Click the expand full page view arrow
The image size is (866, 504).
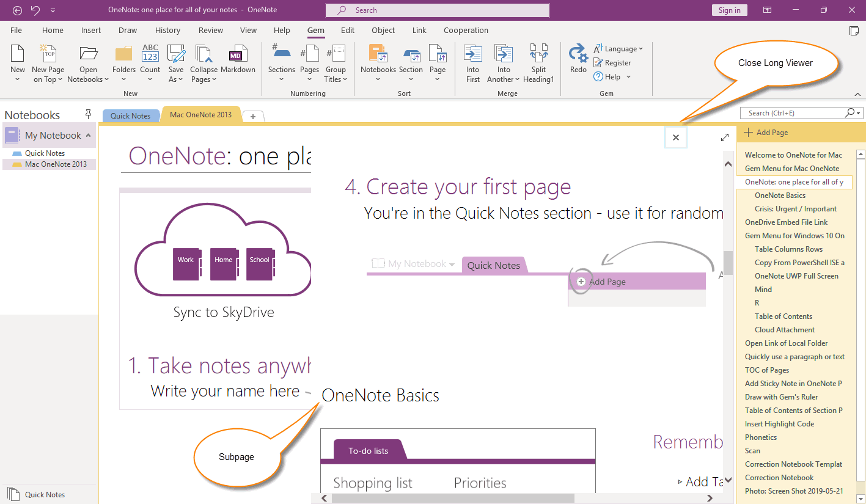(x=725, y=137)
